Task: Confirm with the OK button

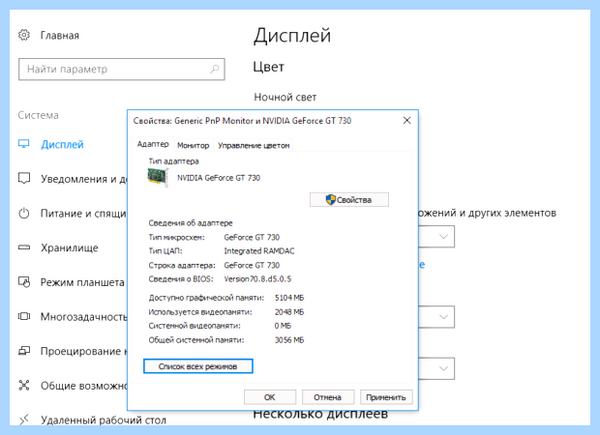Action: pyautogui.click(x=270, y=397)
